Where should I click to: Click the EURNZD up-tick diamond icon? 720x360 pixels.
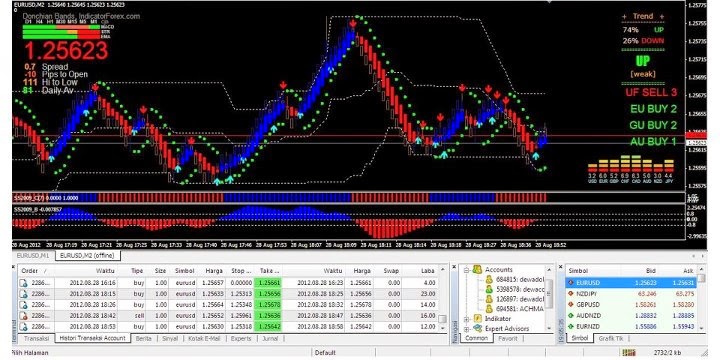[571, 326]
